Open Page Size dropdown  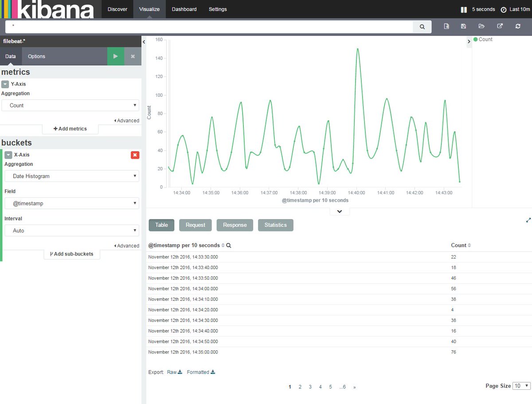(x=521, y=386)
